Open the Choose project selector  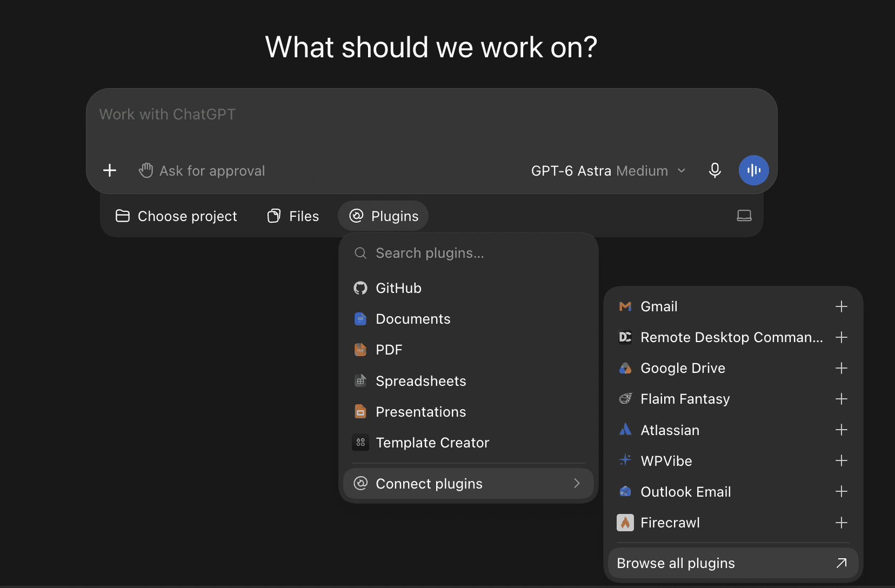point(176,216)
